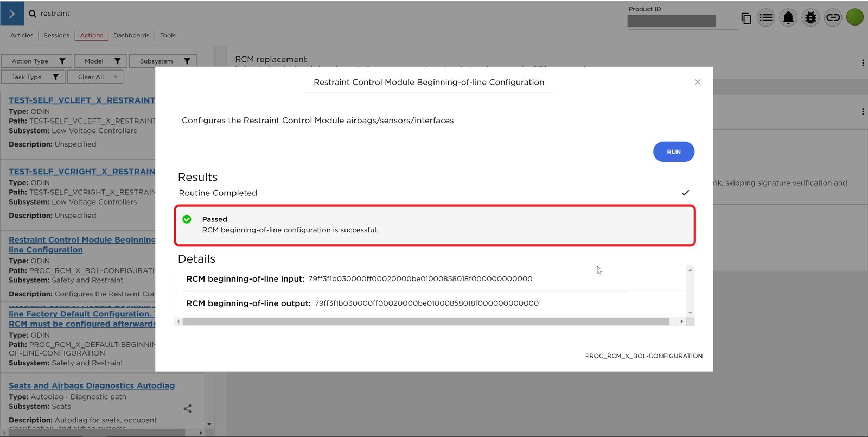This screenshot has height=437, width=868.
Task: Click the bug report icon
Action: point(810,18)
